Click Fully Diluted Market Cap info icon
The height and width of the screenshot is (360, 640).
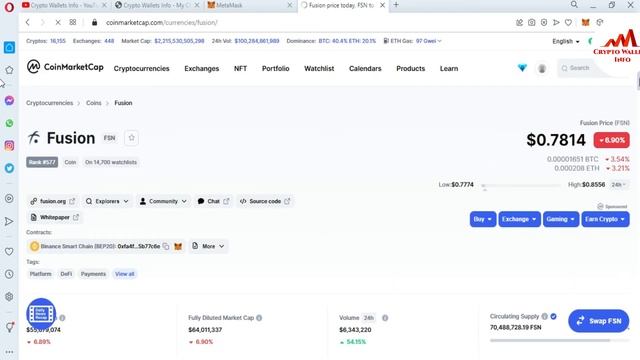pos(259,318)
